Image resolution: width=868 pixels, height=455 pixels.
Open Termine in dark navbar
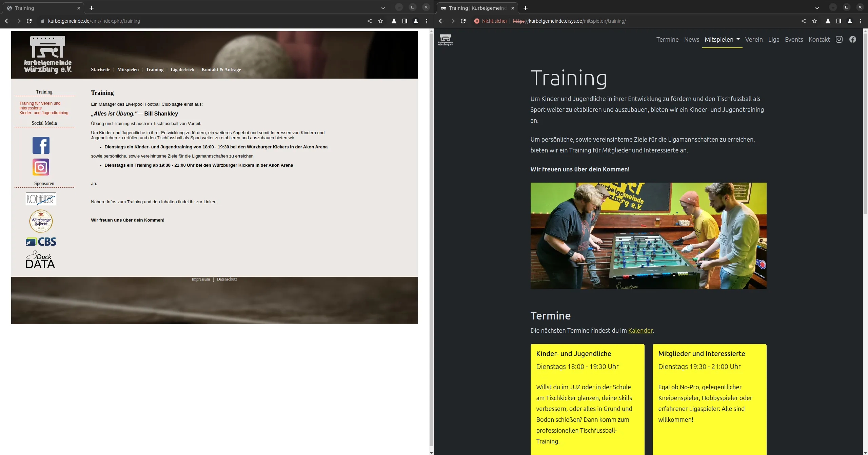click(667, 40)
